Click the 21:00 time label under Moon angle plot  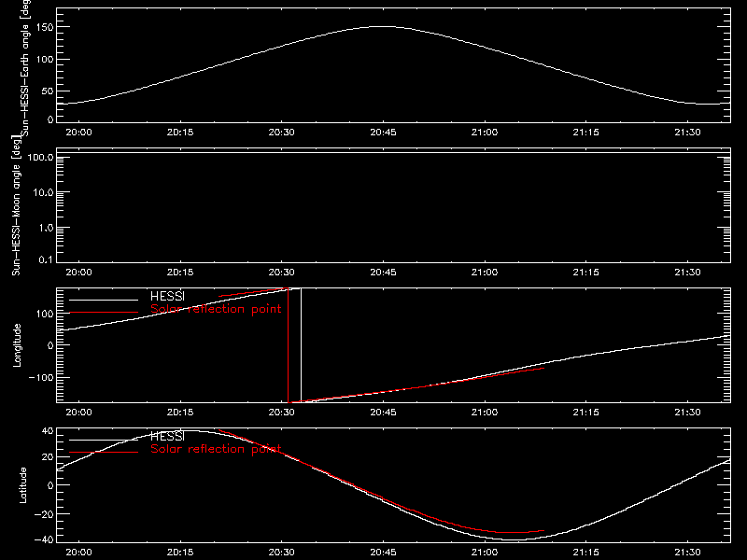tap(485, 273)
